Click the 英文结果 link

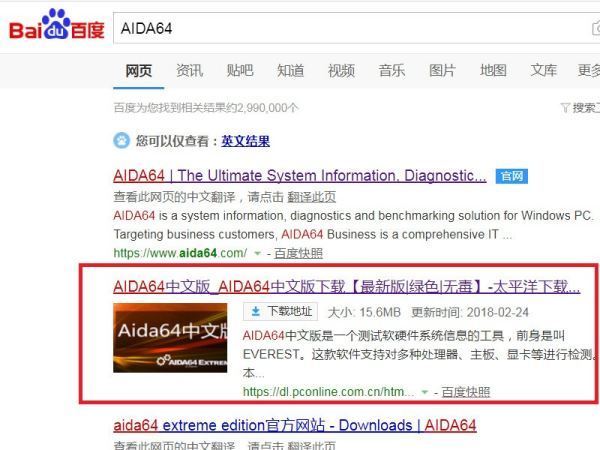point(246,141)
